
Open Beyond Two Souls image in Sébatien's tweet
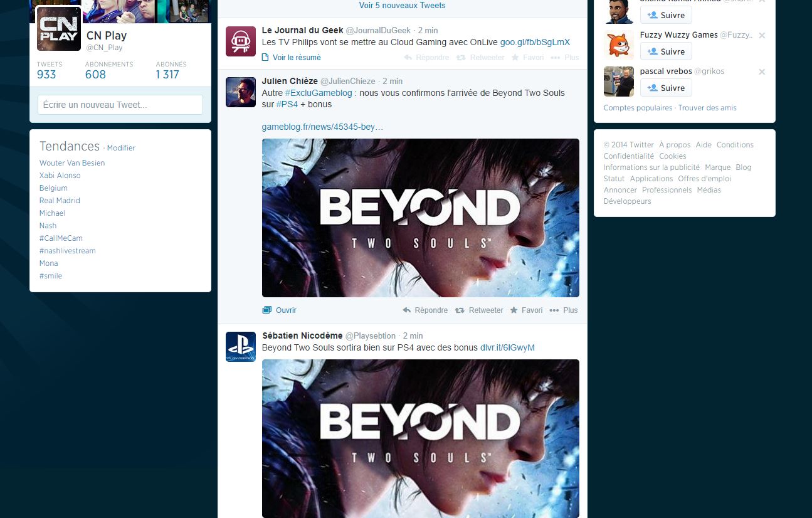[421, 438]
